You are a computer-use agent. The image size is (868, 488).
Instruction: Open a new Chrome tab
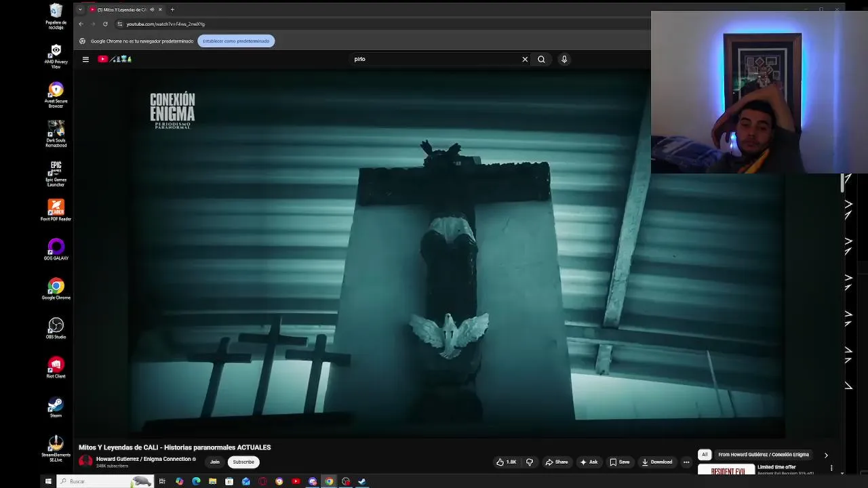coord(172,9)
